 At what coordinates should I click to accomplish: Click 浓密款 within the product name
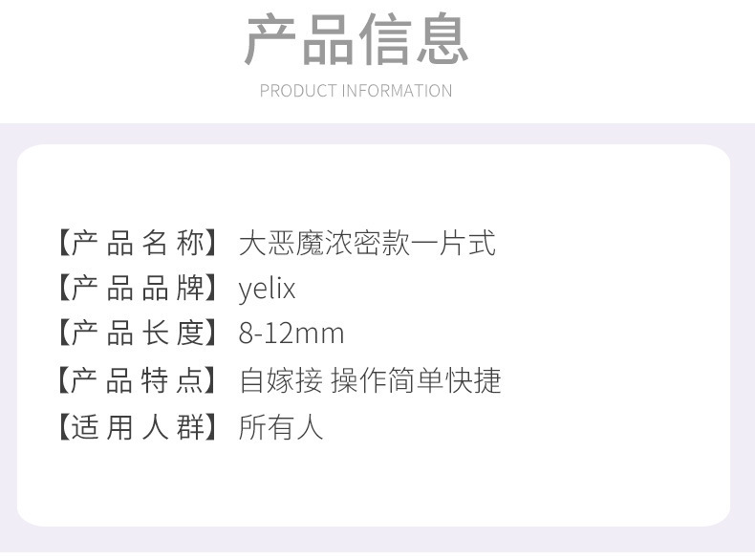pos(367,243)
